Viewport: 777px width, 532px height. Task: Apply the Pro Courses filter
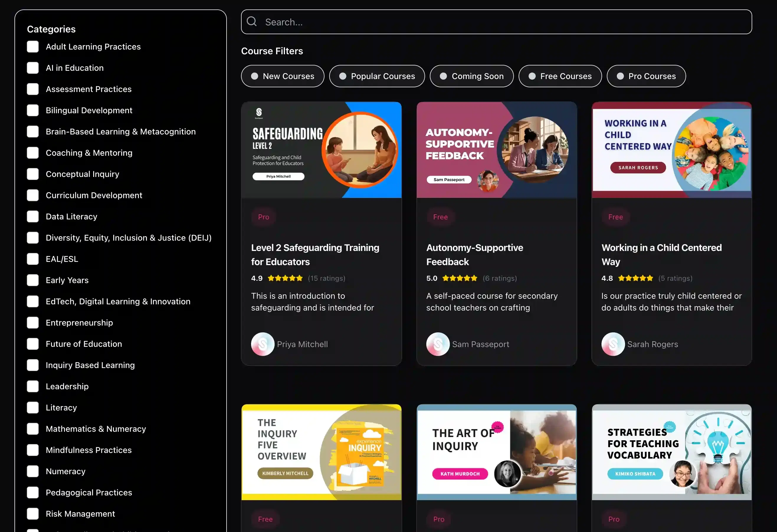pyautogui.click(x=646, y=76)
